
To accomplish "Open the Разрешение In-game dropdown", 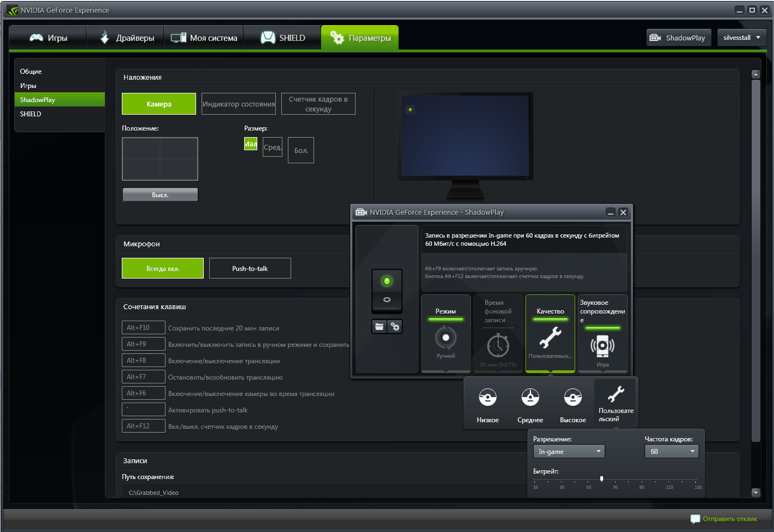I will pyautogui.click(x=569, y=452).
